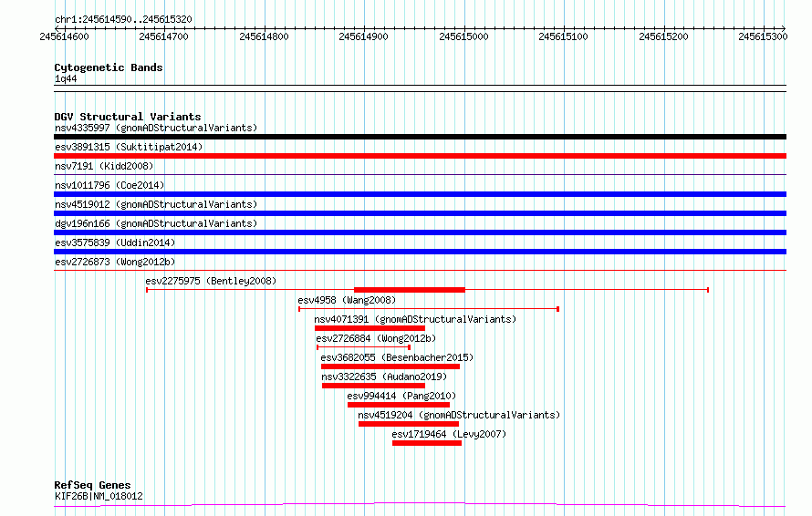Click the esv2275975 (Bentley2008) label

click(x=211, y=281)
